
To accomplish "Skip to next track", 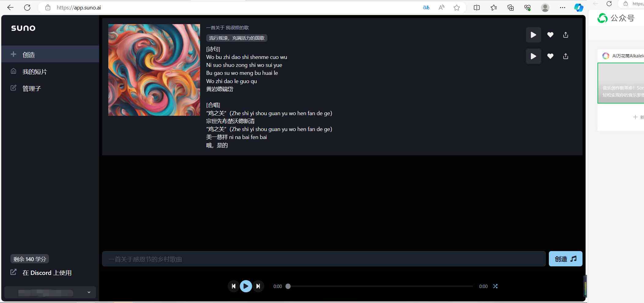I will (x=258, y=286).
